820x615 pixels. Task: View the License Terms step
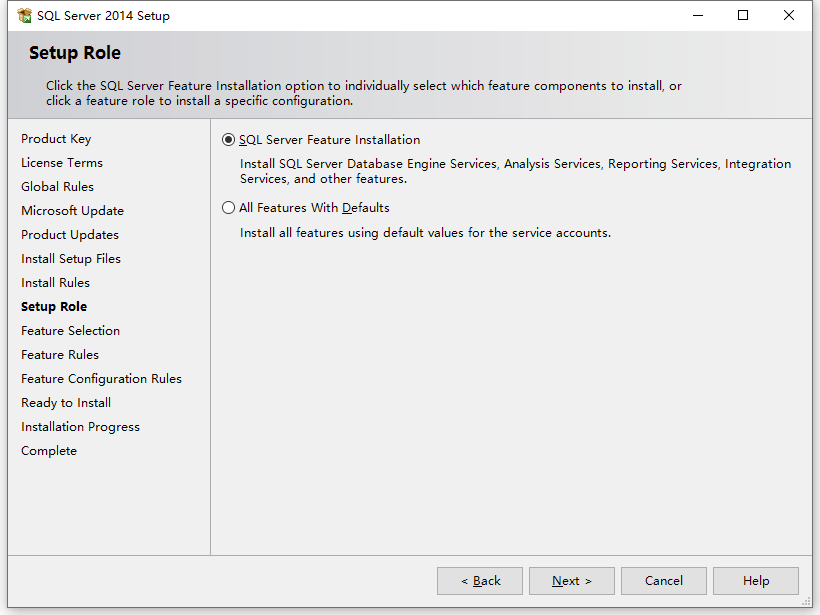tap(62, 162)
